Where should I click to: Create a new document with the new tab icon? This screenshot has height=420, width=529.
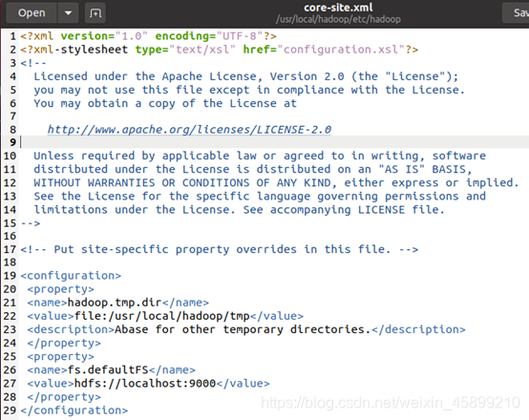(95, 13)
